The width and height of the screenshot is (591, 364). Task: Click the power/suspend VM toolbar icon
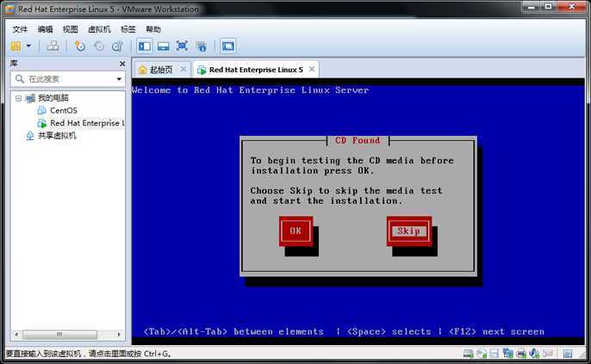(16, 46)
